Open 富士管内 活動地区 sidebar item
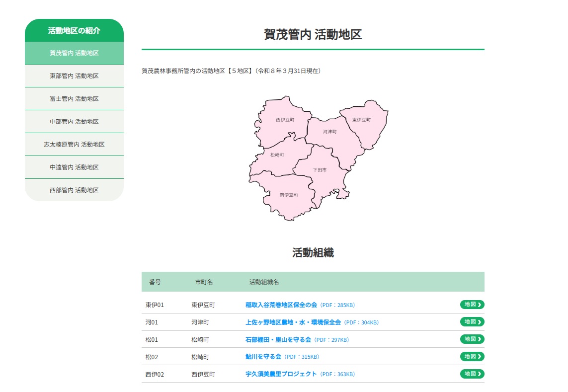568x392 pixels. coord(74,98)
